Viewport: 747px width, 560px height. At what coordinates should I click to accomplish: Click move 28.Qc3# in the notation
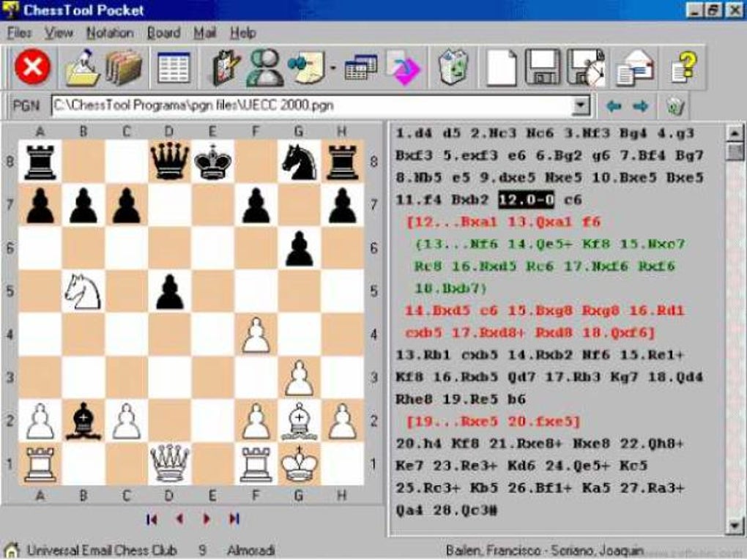[466, 510]
